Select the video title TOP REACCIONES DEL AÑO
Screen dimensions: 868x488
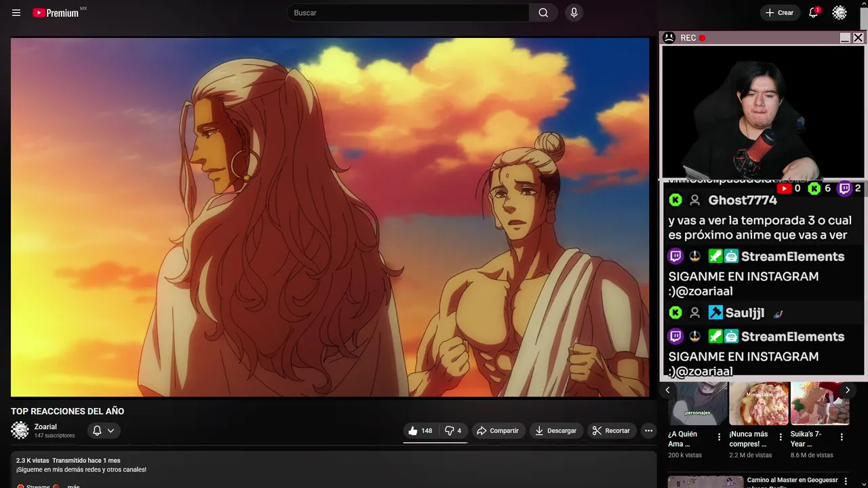(x=67, y=411)
